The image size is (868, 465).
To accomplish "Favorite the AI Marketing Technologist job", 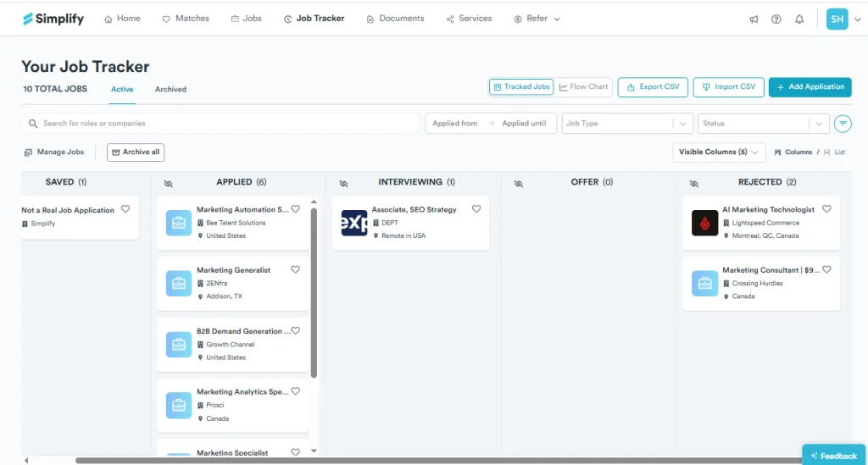I will tap(826, 209).
